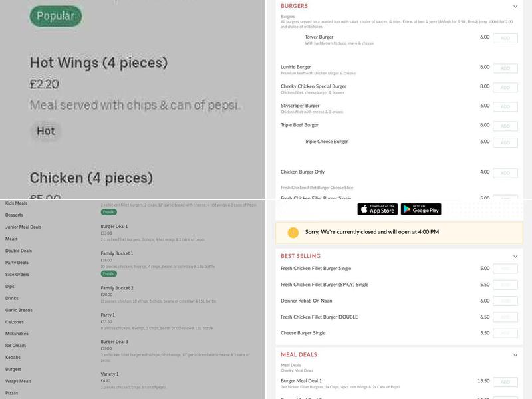
Task: Choose Hot Wings (4 pieces)
Action: [98, 63]
